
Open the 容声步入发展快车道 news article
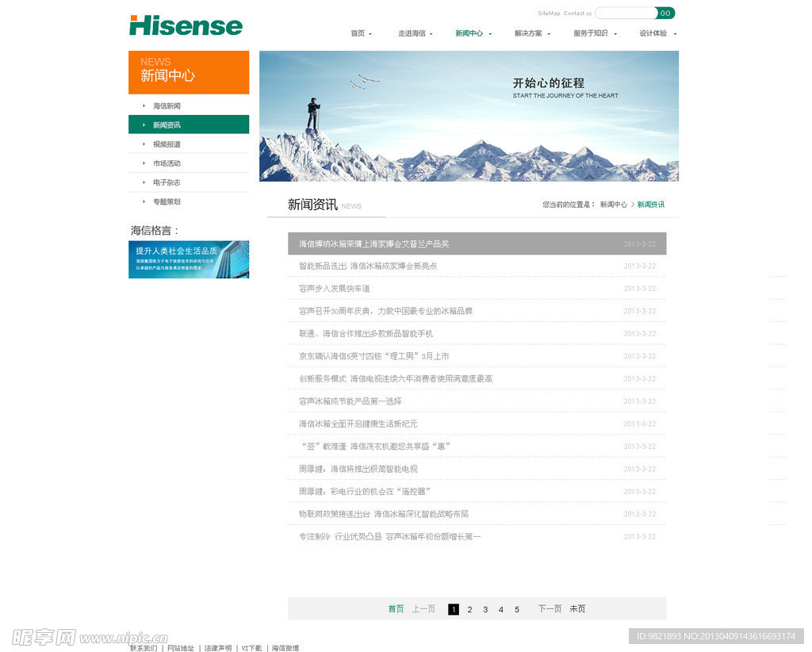click(x=334, y=289)
